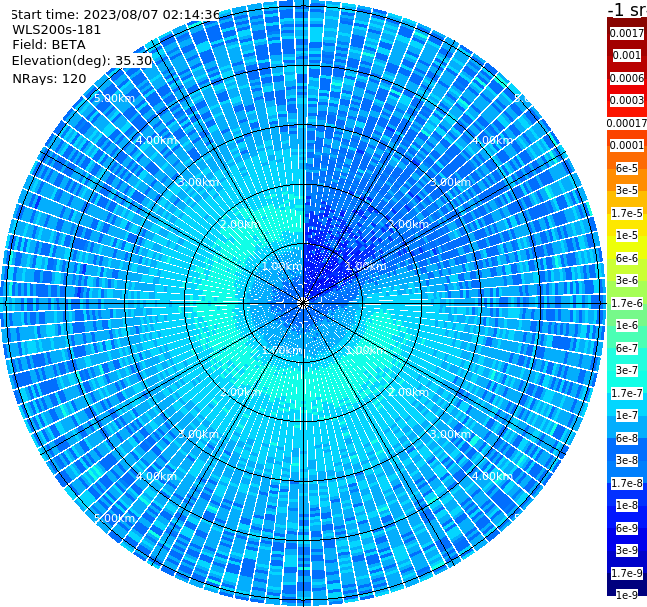Select the 3e-9 colorbar label
Viewport: 647px width, 607px height.
(627, 550)
